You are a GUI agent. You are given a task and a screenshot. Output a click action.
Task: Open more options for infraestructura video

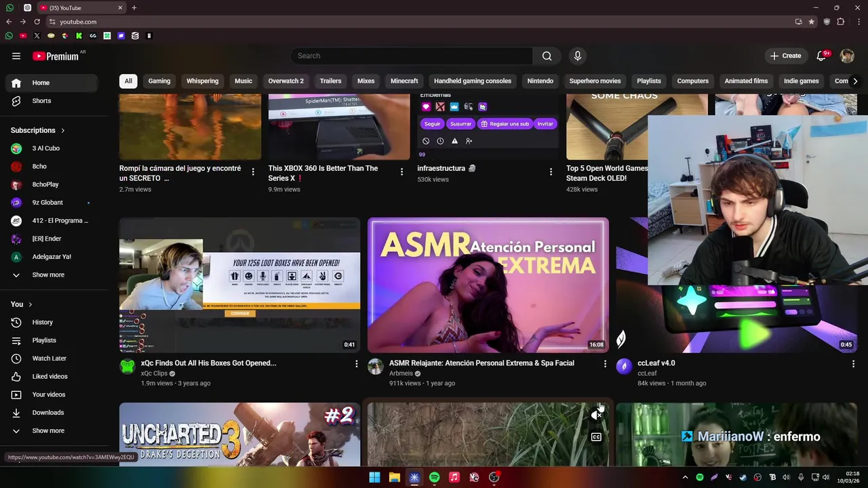[551, 171]
